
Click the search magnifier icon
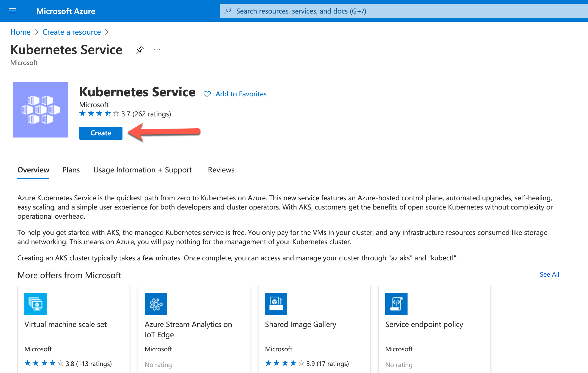[x=228, y=11]
